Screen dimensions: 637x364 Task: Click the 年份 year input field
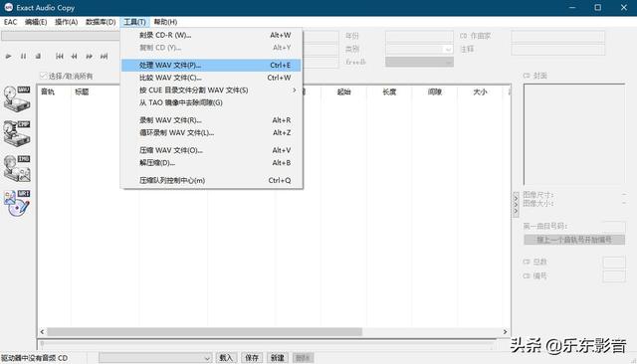tap(419, 36)
